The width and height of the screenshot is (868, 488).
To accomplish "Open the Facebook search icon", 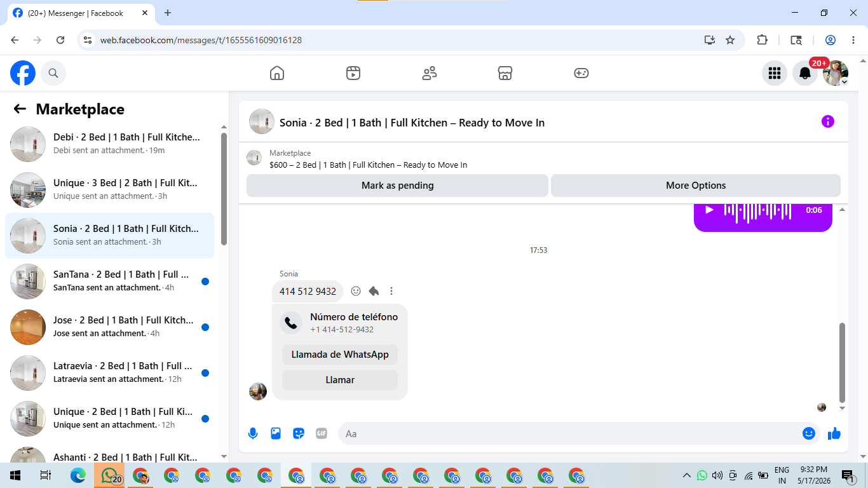I will (x=53, y=73).
